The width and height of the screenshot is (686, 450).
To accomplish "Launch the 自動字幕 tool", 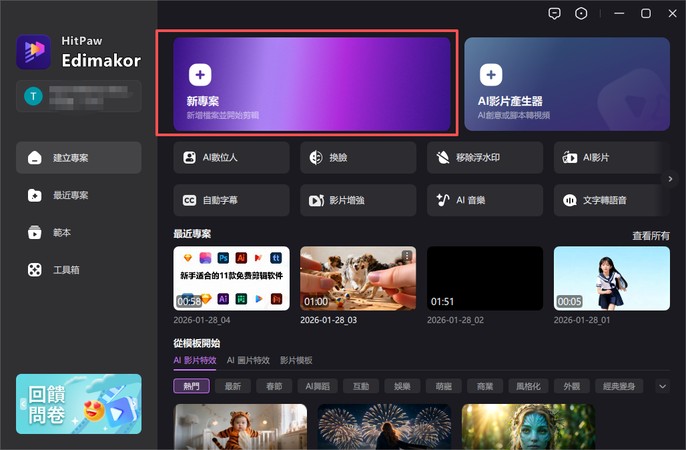I will (x=231, y=200).
